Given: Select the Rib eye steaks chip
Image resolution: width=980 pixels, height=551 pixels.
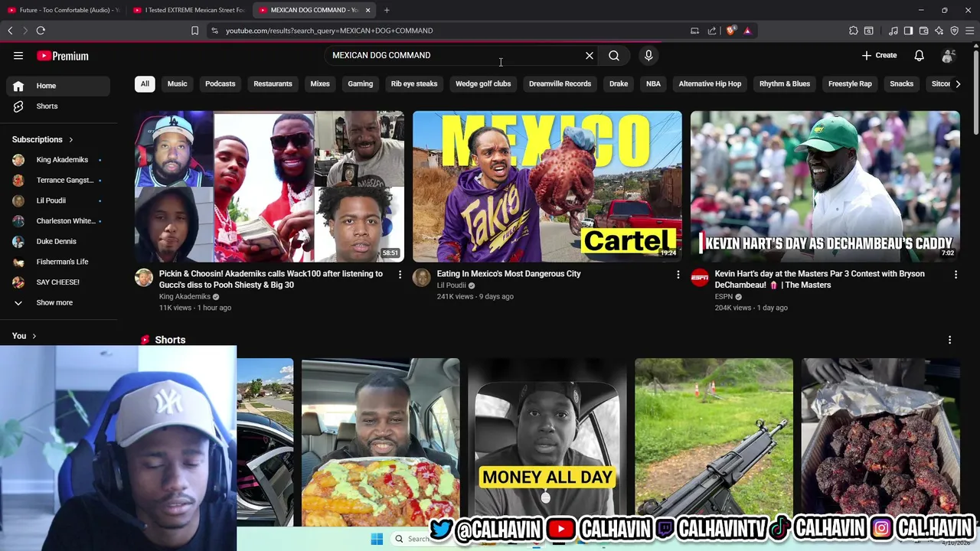Looking at the screenshot, I should click(x=414, y=84).
